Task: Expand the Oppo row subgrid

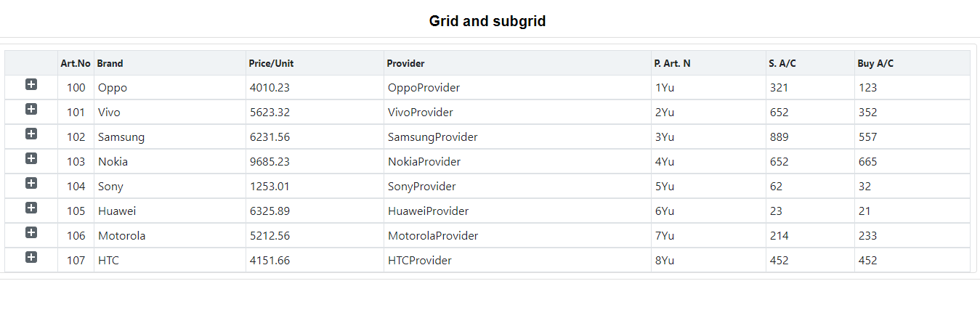Action: [31, 85]
